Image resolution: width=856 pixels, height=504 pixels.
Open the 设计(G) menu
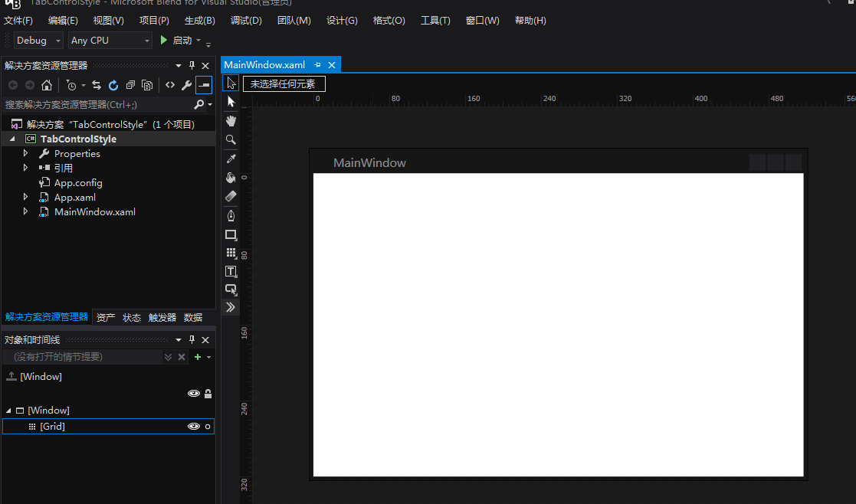342,21
